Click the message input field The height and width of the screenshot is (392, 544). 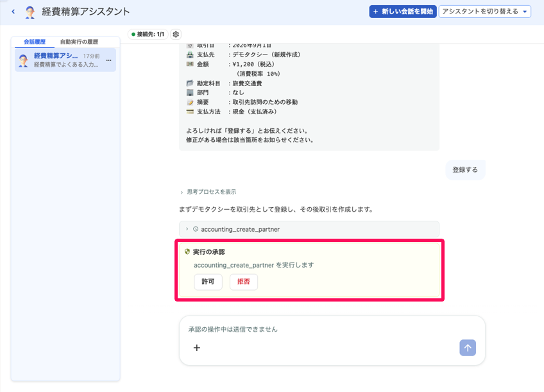332,329
